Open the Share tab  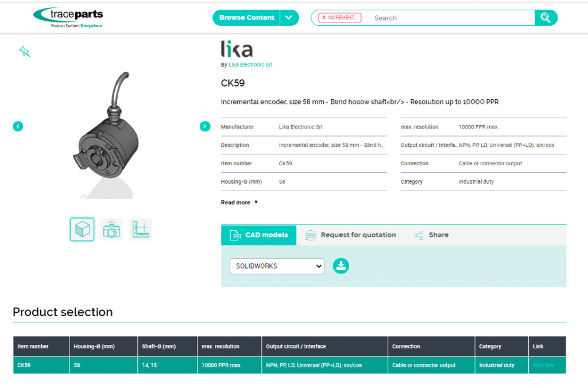pos(431,235)
